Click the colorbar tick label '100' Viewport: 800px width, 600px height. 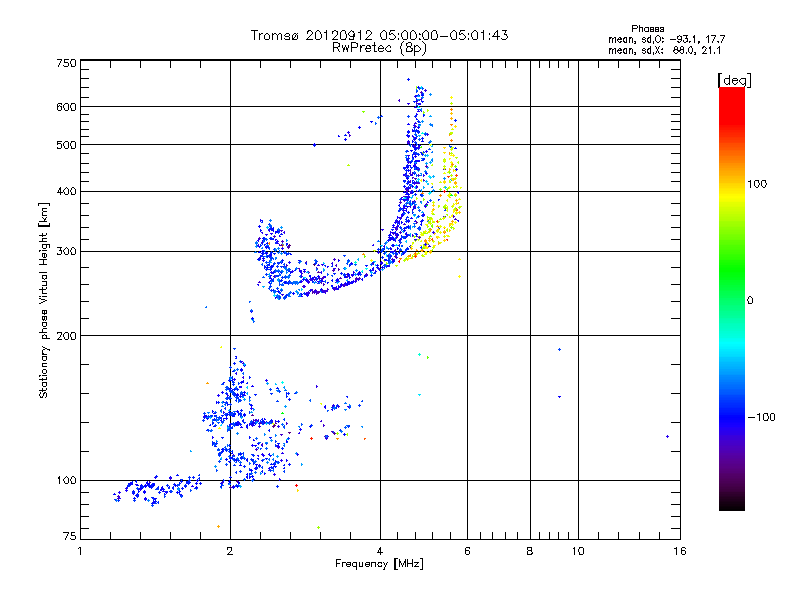coord(757,184)
